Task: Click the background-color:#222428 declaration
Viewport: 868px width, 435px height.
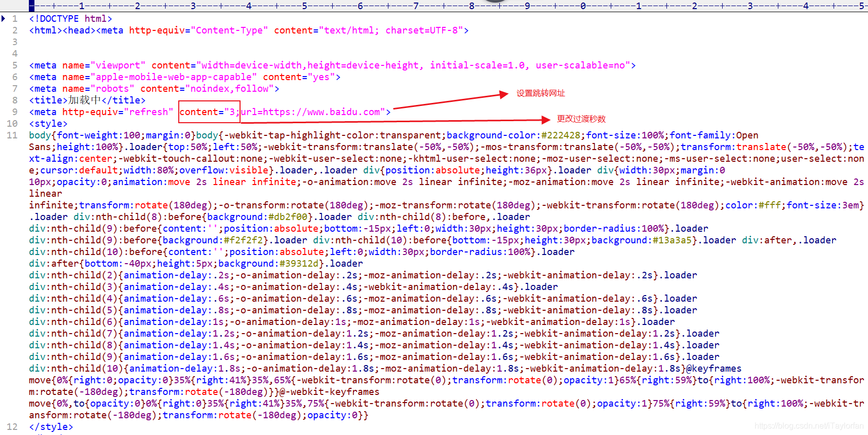Action: pyautogui.click(x=514, y=135)
